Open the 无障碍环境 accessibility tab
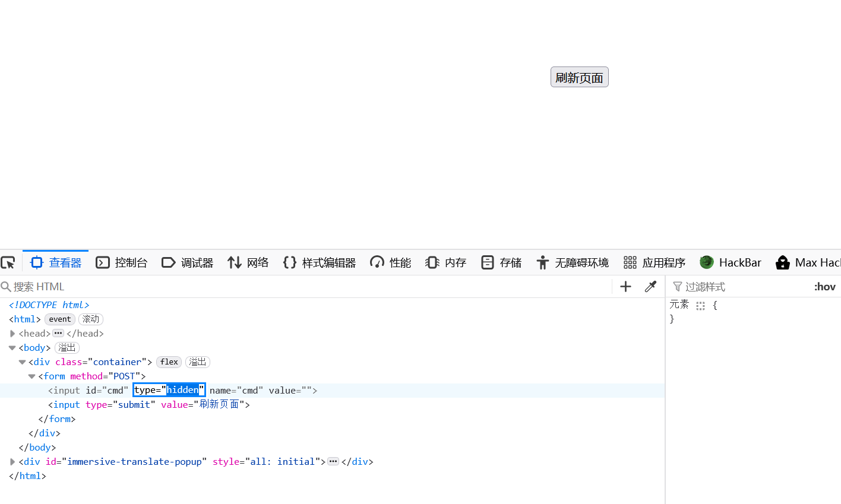Image resolution: width=841 pixels, height=504 pixels. click(x=572, y=262)
